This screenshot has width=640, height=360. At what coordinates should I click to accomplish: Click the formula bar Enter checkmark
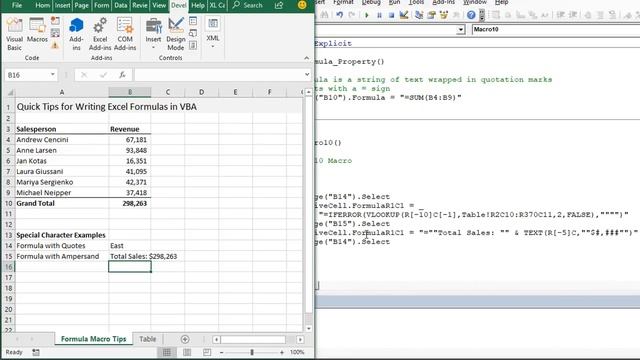(103, 75)
